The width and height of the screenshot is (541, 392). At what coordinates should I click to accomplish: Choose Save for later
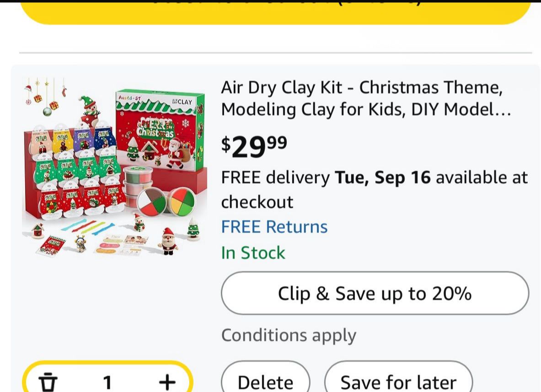coord(398,381)
